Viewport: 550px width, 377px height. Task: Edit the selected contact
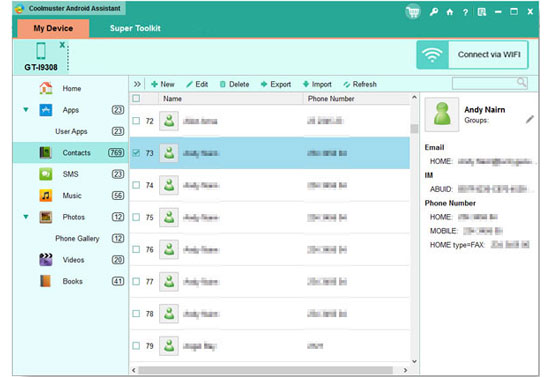(197, 84)
